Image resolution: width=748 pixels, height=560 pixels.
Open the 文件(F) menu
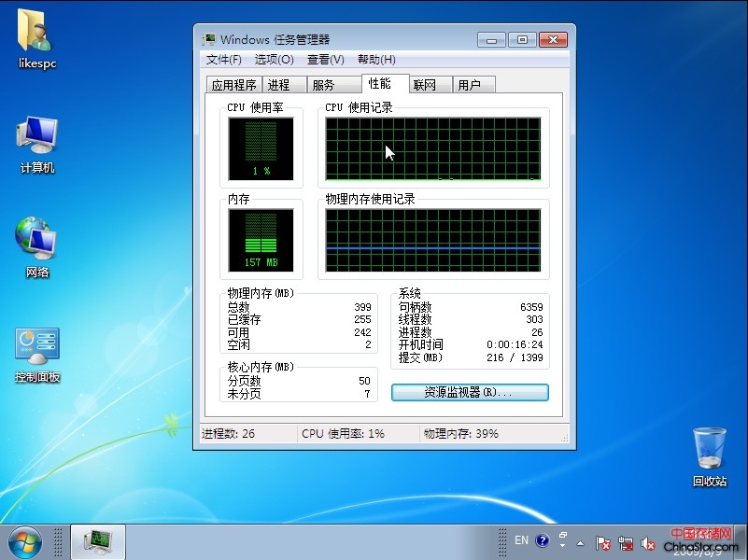coord(223,60)
